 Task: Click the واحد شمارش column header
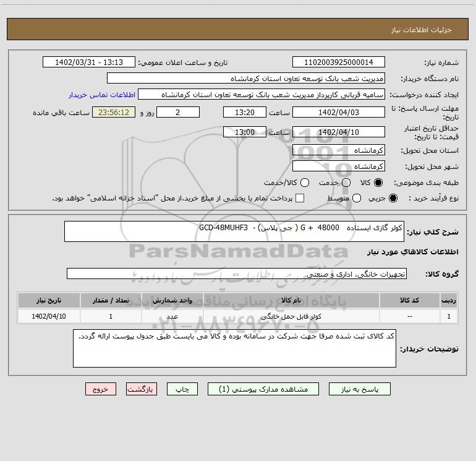click(x=172, y=300)
